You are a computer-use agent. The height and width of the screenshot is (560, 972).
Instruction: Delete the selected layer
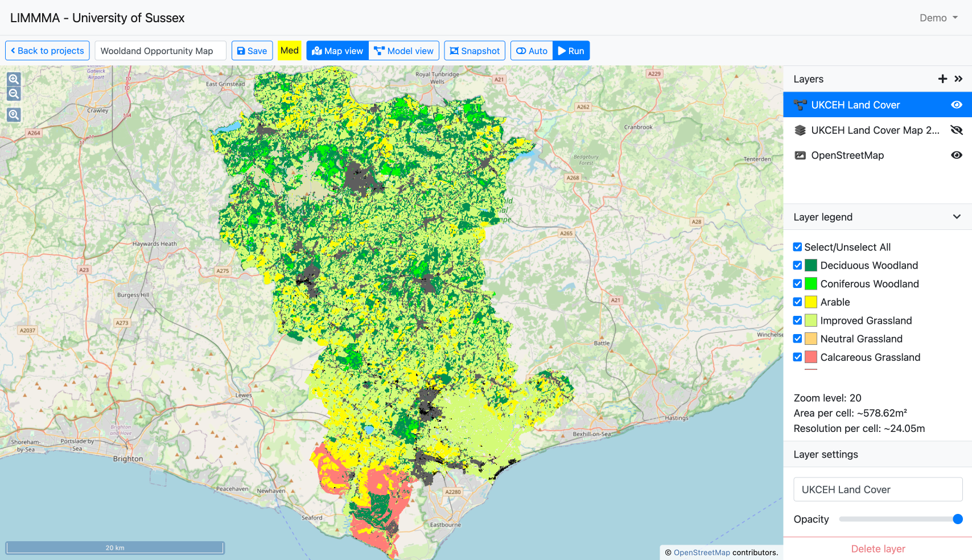coord(878,549)
